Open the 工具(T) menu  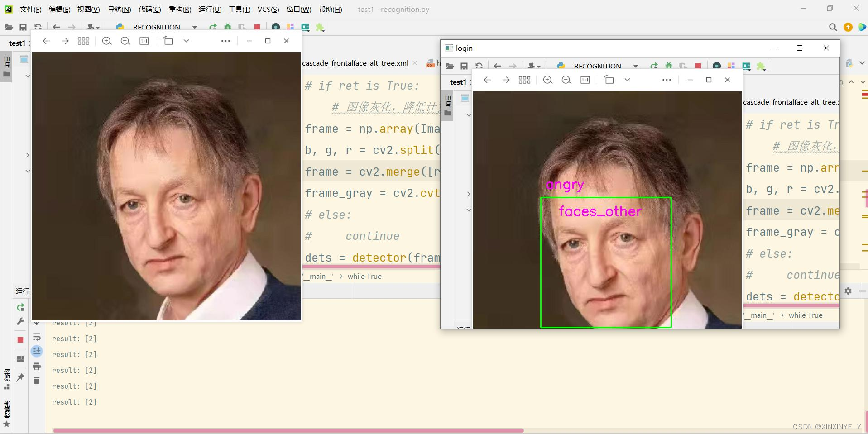point(240,10)
